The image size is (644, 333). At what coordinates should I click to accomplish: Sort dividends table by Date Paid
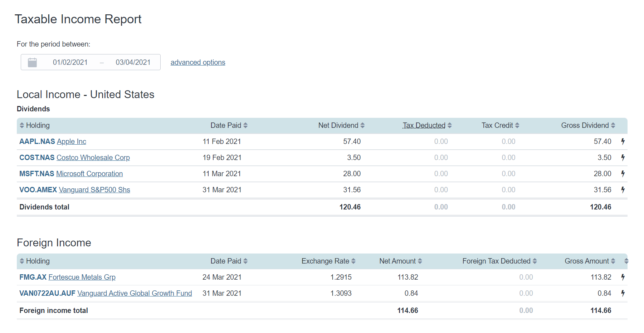[229, 125]
